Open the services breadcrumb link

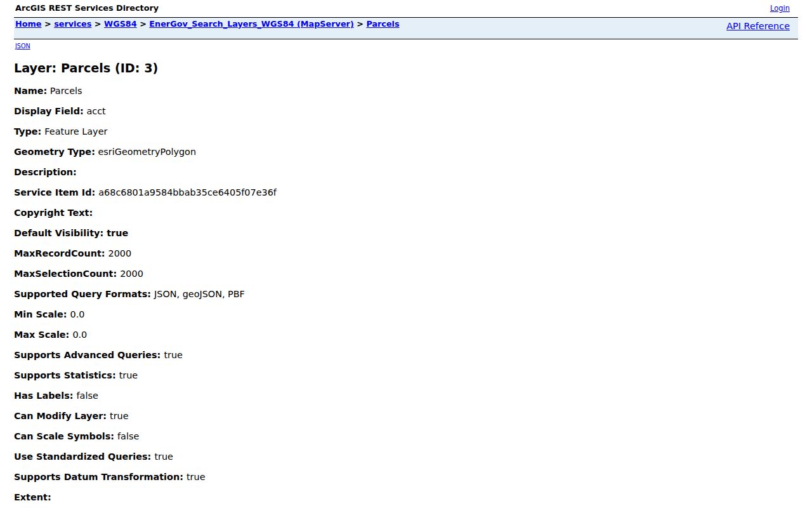coord(73,24)
